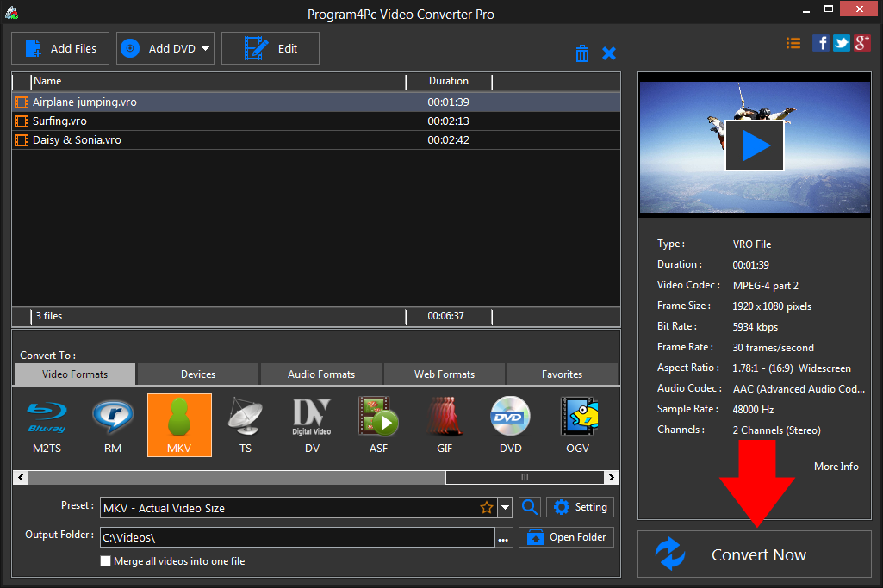Play the video preview

tap(755, 146)
